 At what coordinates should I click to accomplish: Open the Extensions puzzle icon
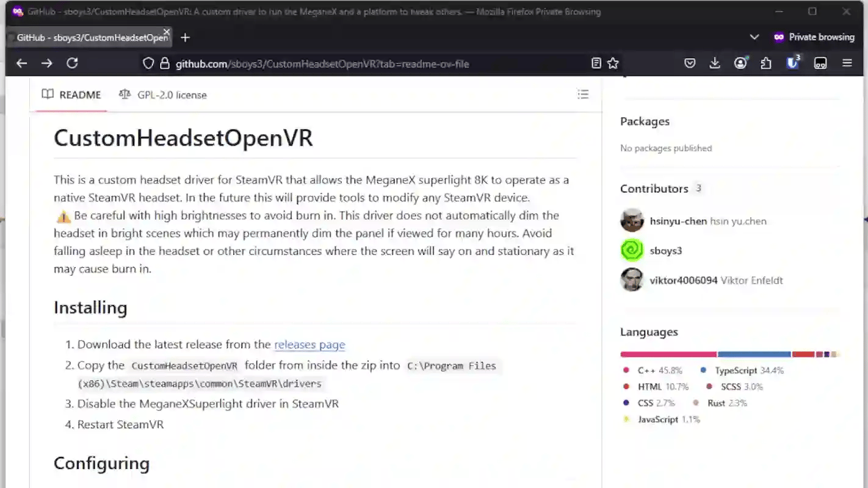coord(766,63)
